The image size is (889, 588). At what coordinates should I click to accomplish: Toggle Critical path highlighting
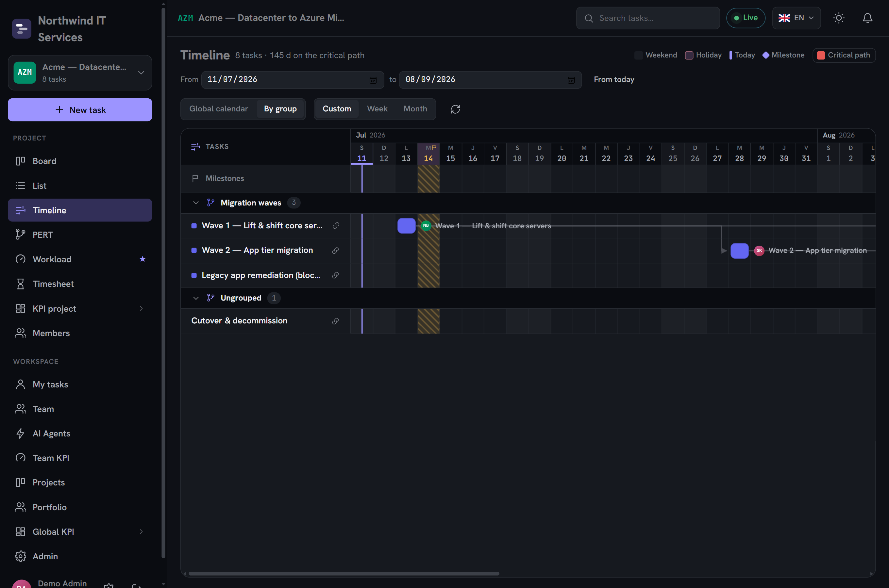tap(844, 55)
